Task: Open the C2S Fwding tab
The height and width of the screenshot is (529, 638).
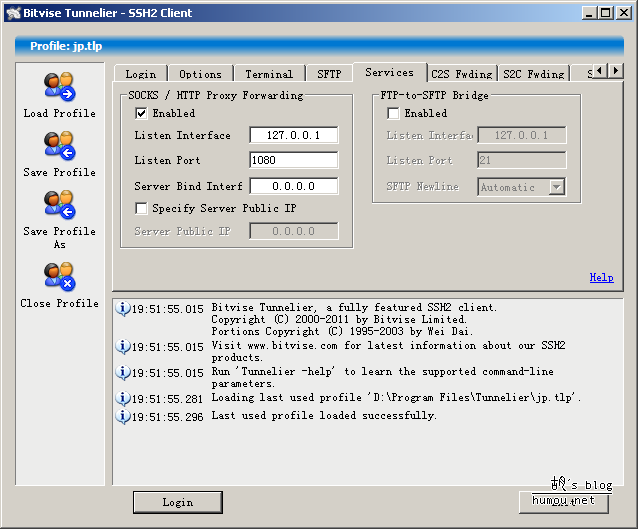Action: (462, 74)
